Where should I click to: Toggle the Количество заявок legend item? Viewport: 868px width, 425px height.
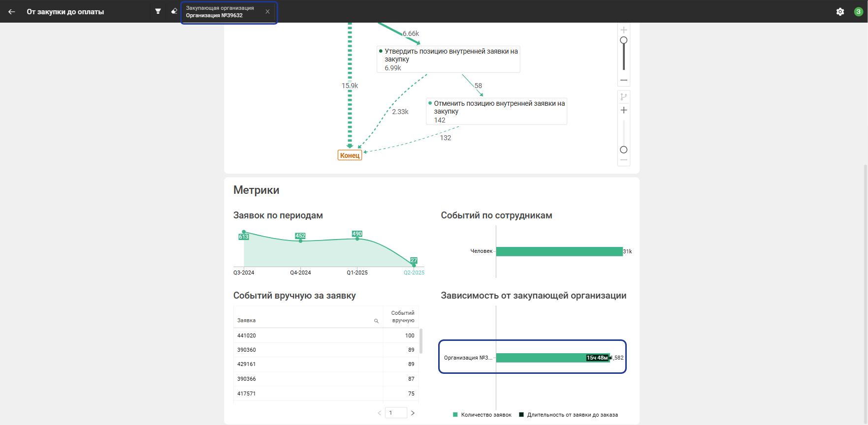482,415
